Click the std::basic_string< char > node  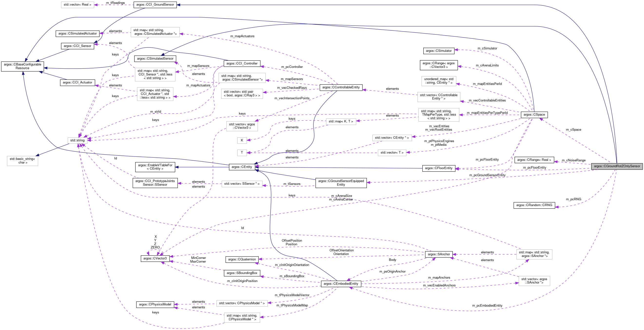coord(22,161)
